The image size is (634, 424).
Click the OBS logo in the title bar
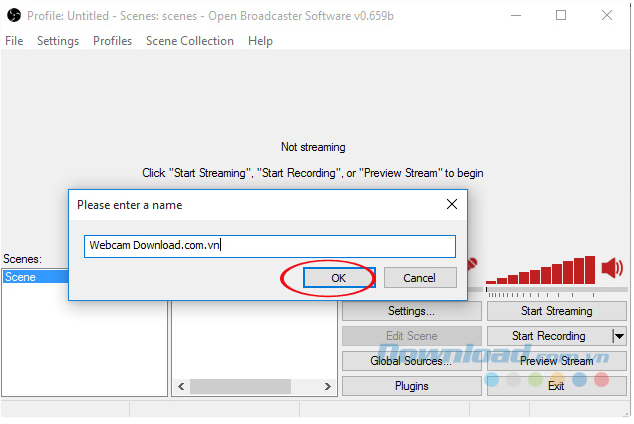click(14, 15)
